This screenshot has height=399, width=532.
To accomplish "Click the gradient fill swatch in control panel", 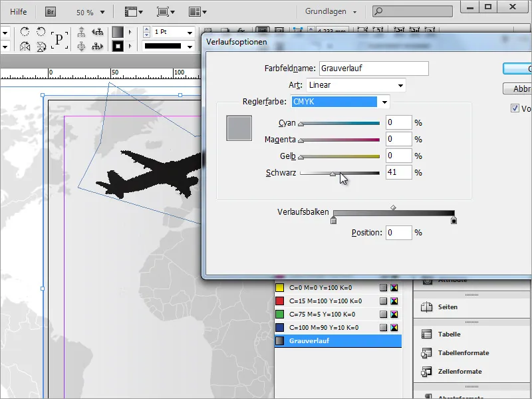I will click(x=118, y=32).
